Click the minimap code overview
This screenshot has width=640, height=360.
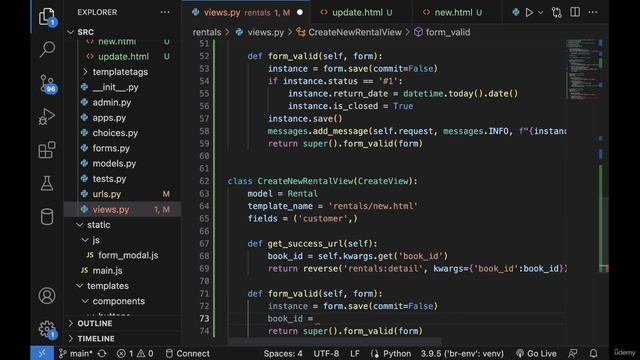[583, 69]
